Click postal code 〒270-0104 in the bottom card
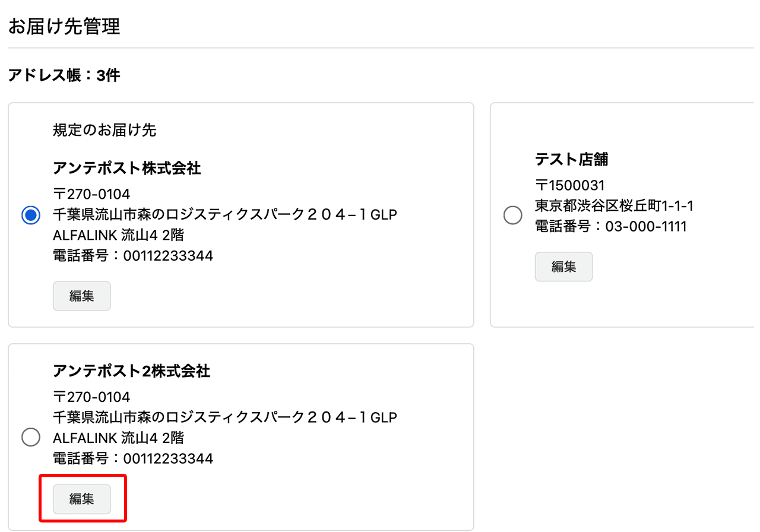This screenshot has width=760, height=532. 90,396
